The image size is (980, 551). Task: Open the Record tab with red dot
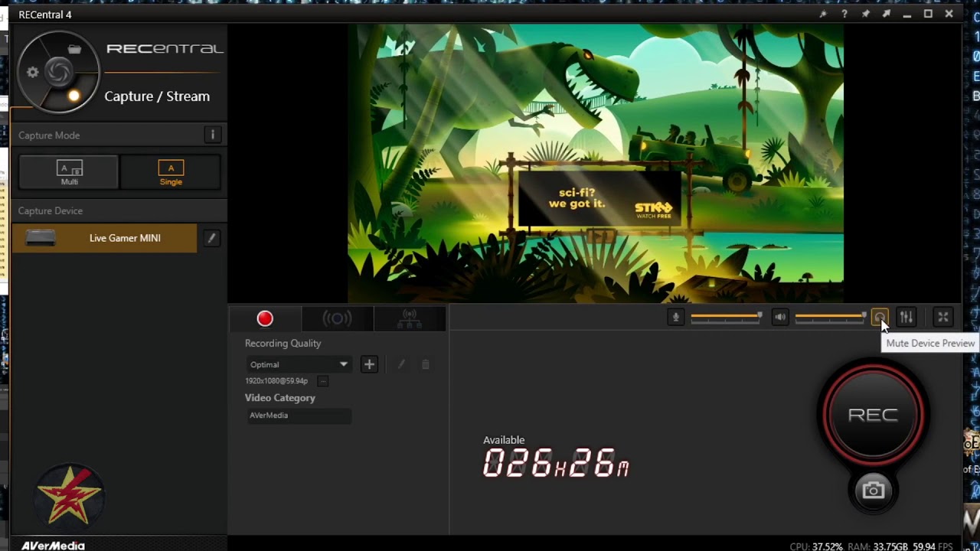[x=265, y=318]
